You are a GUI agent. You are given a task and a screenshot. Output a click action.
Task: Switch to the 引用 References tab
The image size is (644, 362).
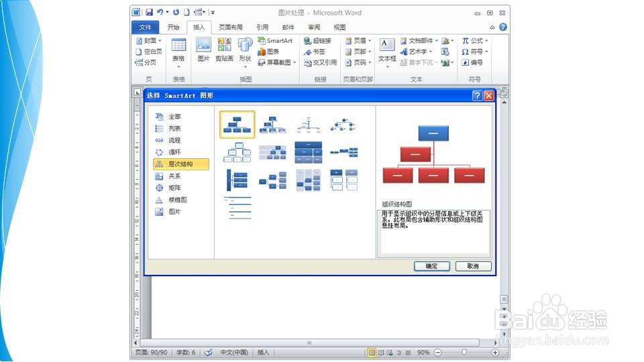(x=262, y=27)
